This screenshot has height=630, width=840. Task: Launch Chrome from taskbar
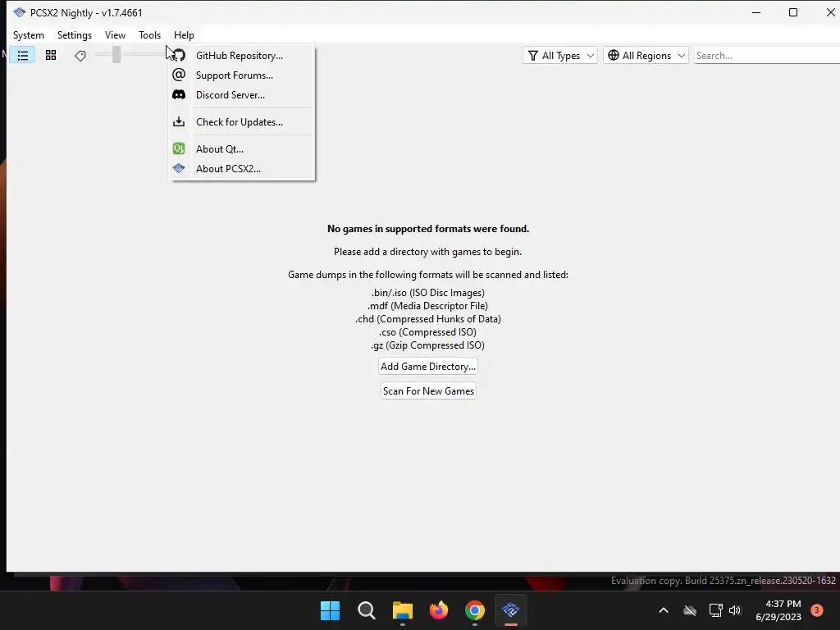click(x=475, y=610)
